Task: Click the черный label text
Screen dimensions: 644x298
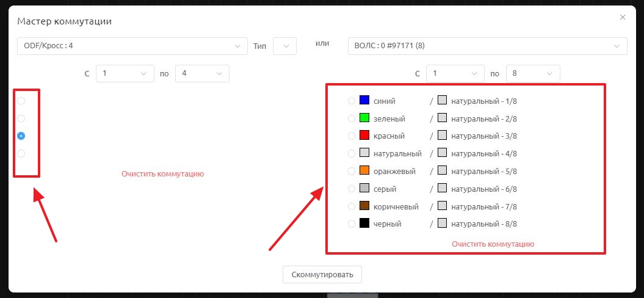Action: point(387,225)
